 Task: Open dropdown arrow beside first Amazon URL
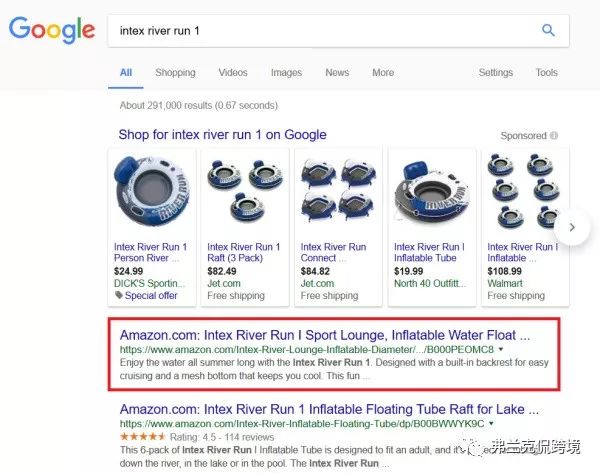coord(502,350)
